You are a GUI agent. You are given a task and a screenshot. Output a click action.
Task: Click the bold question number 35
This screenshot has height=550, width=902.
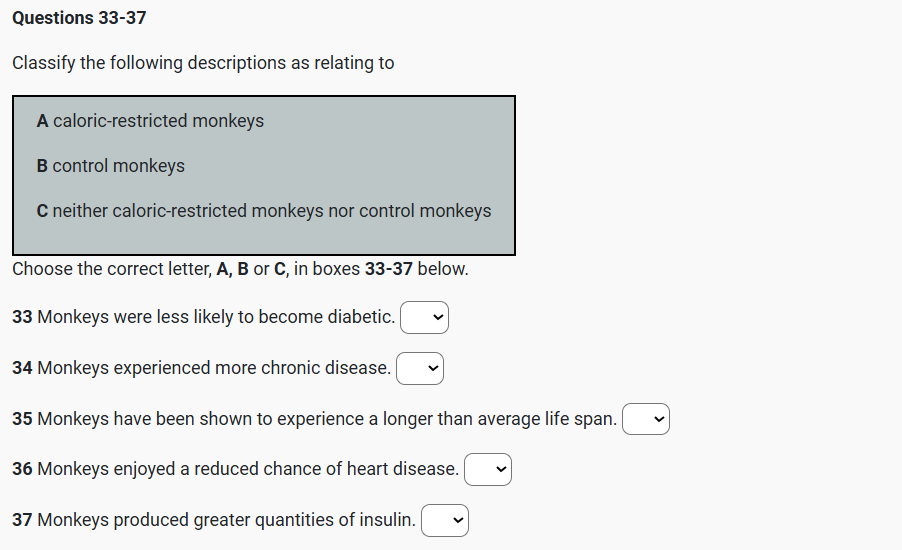tap(22, 419)
